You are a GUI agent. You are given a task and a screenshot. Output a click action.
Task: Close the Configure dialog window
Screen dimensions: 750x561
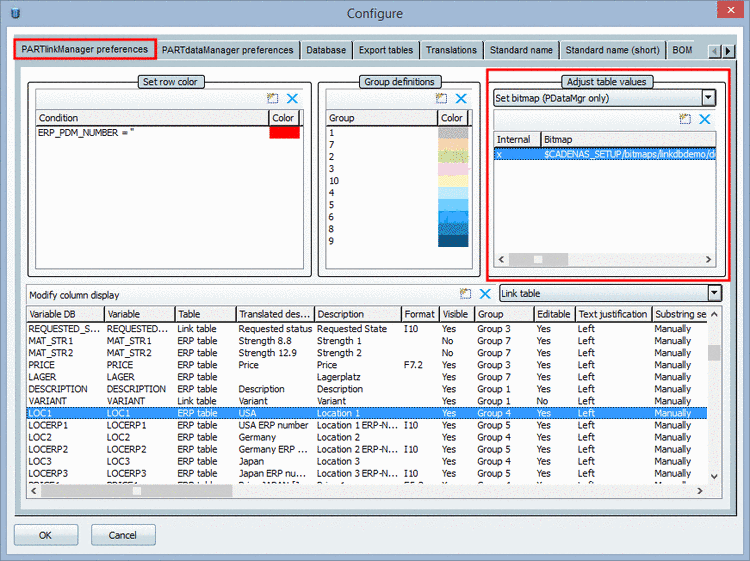click(730, 10)
